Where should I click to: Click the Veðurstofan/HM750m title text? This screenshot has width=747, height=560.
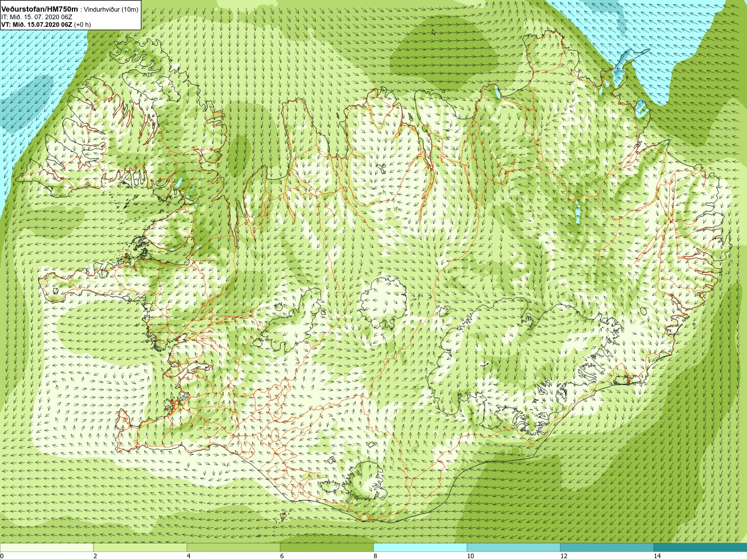[x=40, y=9]
